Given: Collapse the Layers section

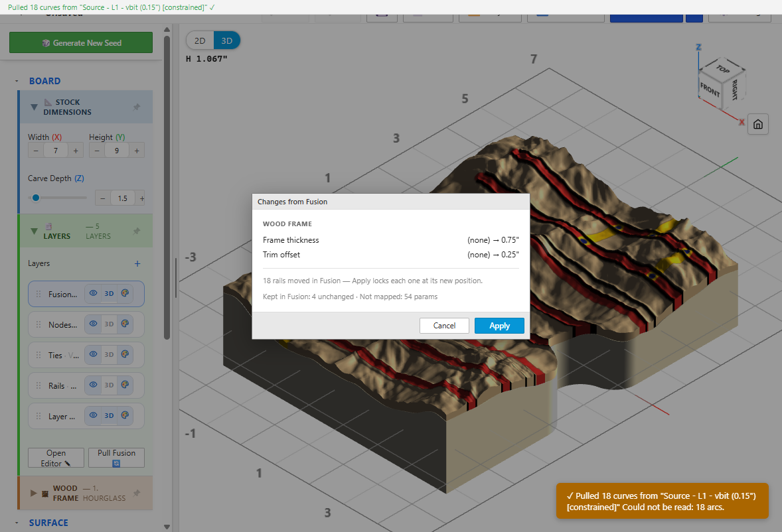Looking at the screenshot, I should tap(34, 231).
